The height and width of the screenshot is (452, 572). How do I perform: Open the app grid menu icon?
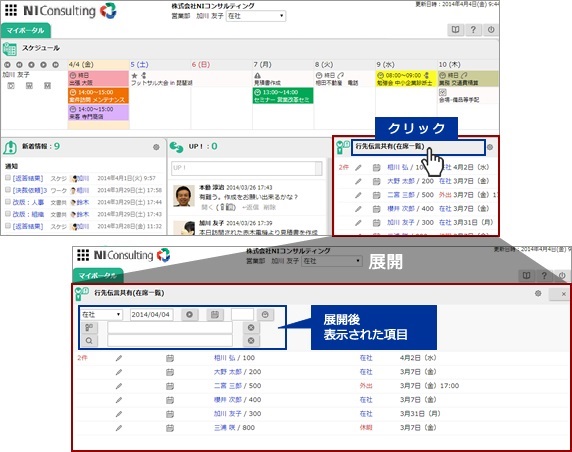tap(11, 10)
